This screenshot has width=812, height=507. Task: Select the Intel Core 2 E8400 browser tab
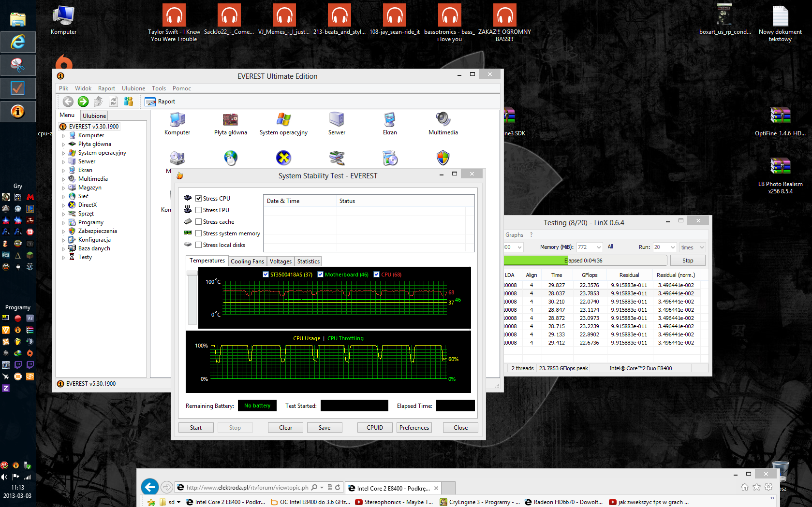point(393,488)
